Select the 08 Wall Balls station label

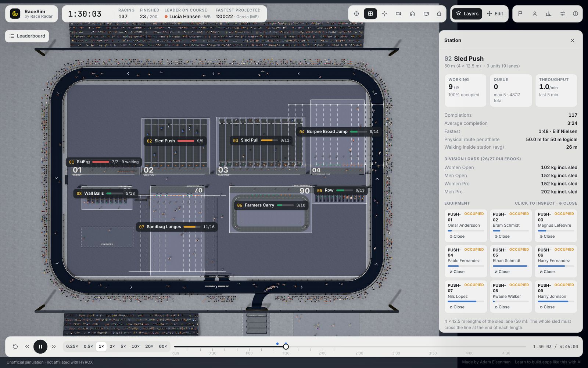pyautogui.click(x=105, y=193)
